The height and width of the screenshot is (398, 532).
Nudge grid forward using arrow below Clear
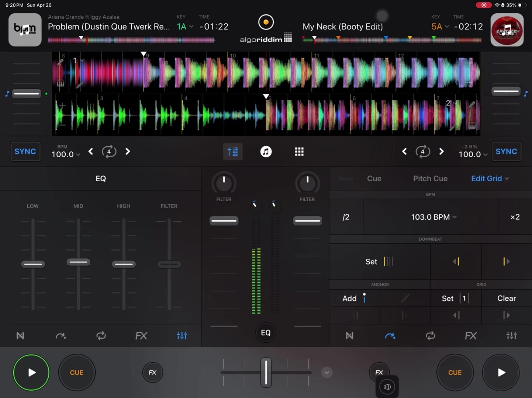(x=507, y=315)
